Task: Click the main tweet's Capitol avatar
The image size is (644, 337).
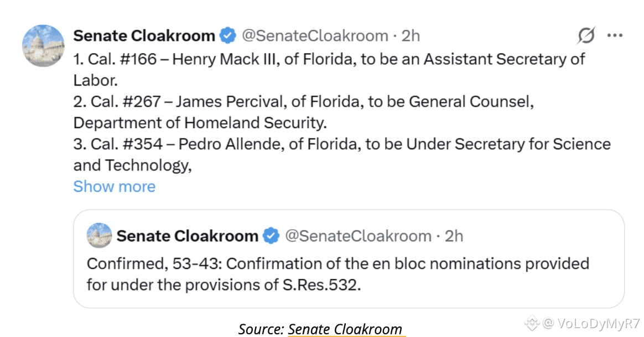Action: click(43, 46)
